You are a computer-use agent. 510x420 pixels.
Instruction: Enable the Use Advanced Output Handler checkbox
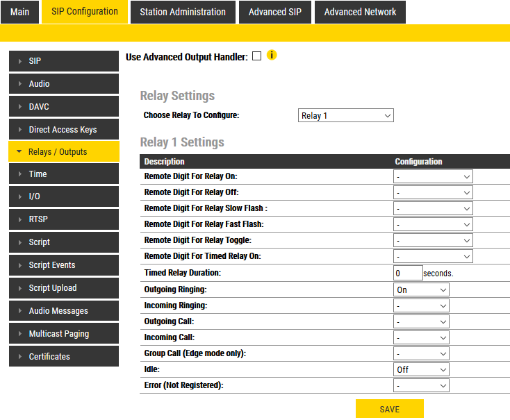pyautogui.click(x=256, y=56)
